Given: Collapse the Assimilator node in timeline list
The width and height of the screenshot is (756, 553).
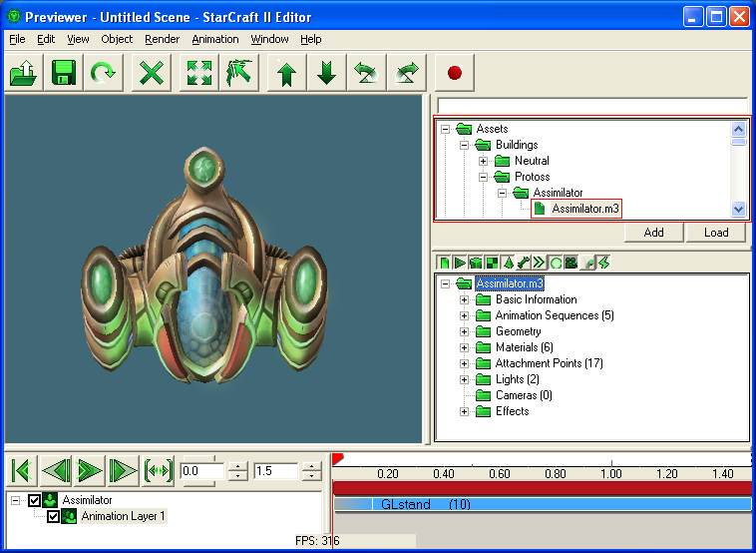Looking at the screenshot, I should click(x=15, y=500).
